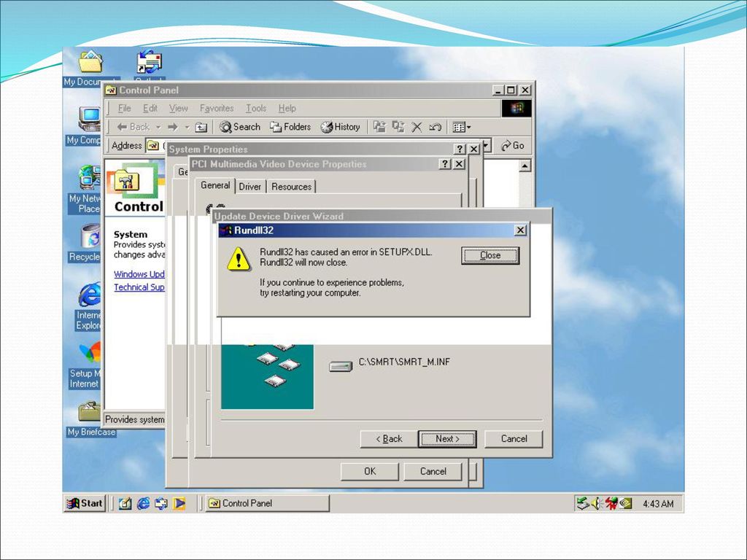This screenshot has height=560, width=747.
Task: Click the Start button on the taskbar
Action: [x=85, y=503]
